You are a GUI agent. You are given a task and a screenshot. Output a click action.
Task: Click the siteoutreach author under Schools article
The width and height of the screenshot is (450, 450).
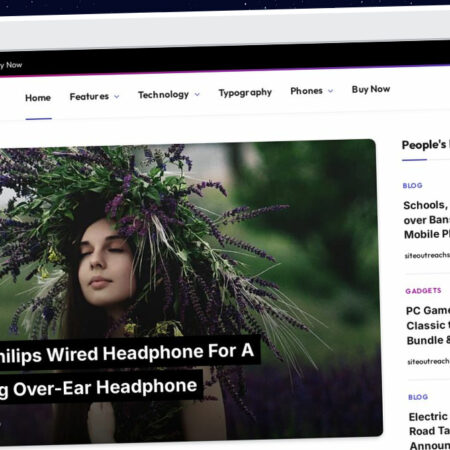pyautogui.click(x=427, y=256)
